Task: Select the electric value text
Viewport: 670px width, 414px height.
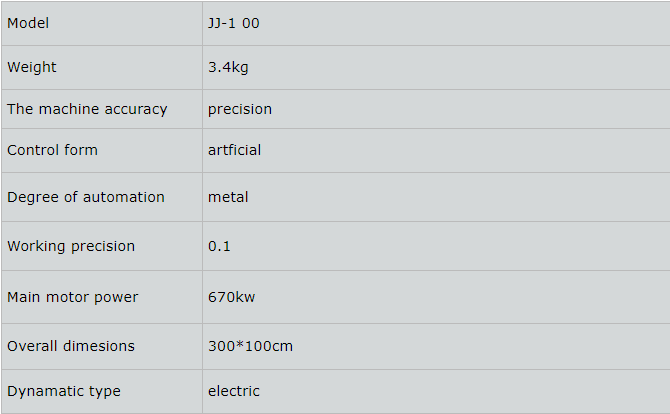Action: [x=234, y=391]
